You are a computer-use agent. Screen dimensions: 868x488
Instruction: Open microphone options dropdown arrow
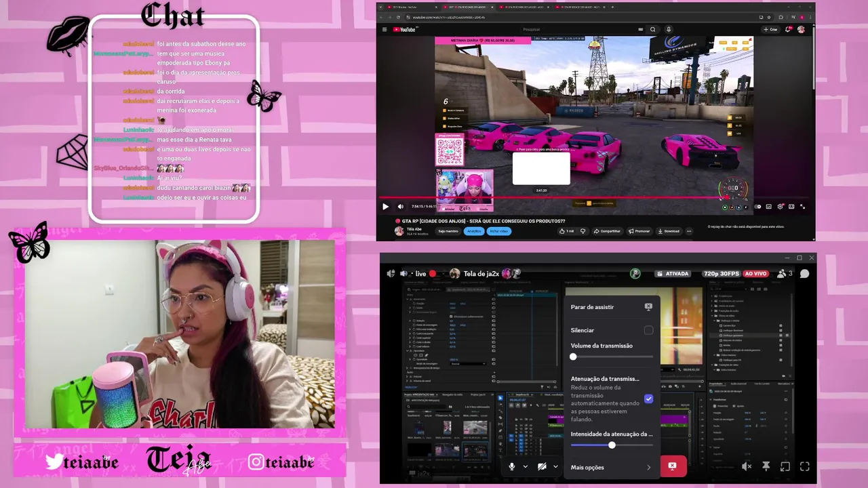526,466
